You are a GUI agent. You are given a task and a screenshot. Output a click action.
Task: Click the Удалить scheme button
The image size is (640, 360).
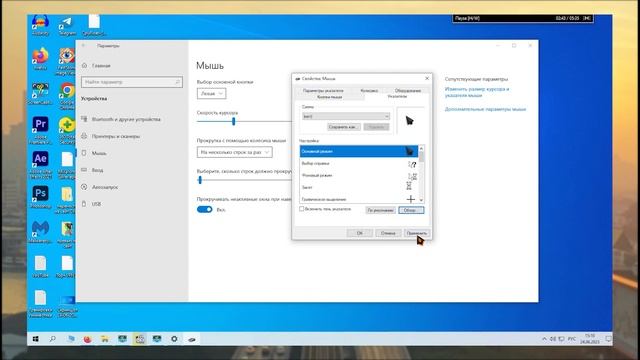(x=376, y=127)
